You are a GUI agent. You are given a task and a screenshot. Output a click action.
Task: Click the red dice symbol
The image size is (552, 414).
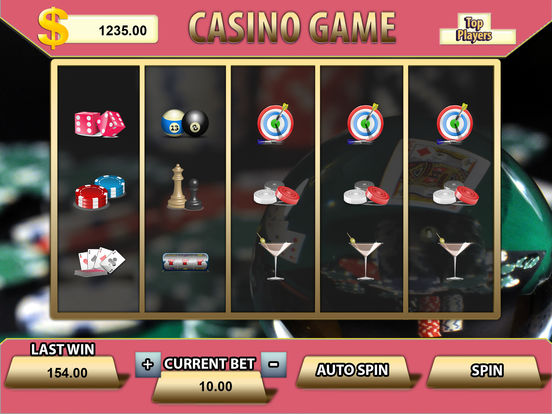click(100, 124)
